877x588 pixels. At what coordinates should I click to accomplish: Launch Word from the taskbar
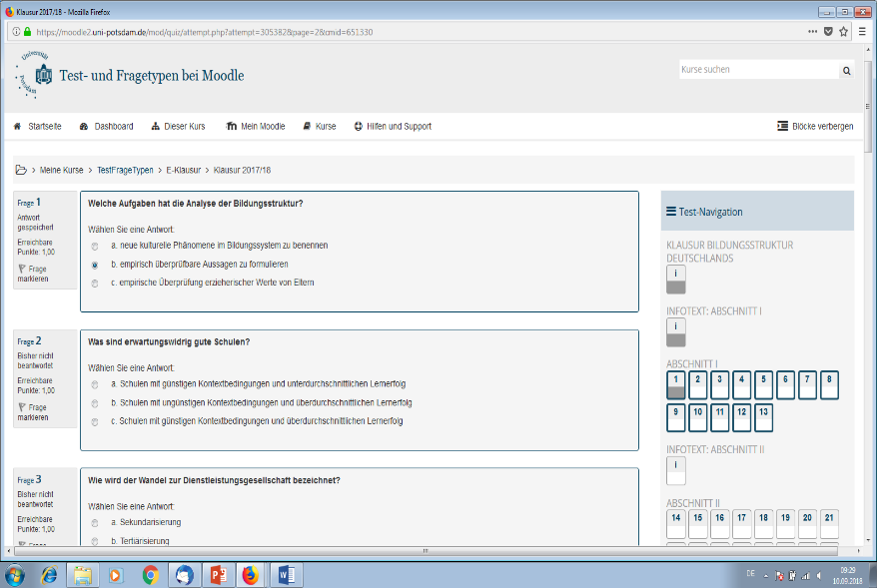tap(285, 574)
